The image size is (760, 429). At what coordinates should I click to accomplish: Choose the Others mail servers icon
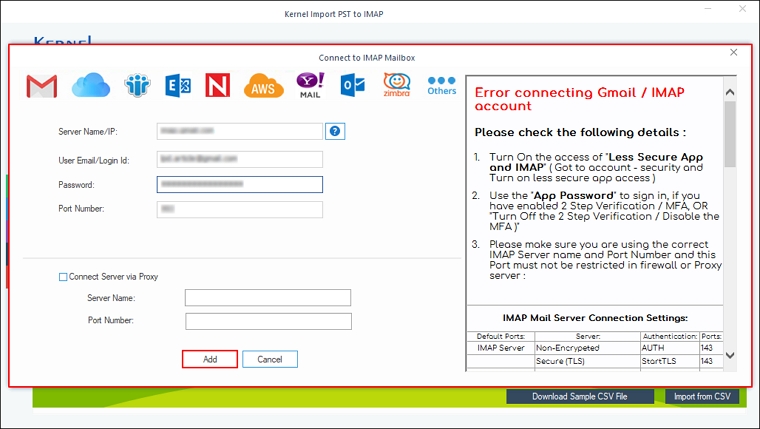click(442, 85)
